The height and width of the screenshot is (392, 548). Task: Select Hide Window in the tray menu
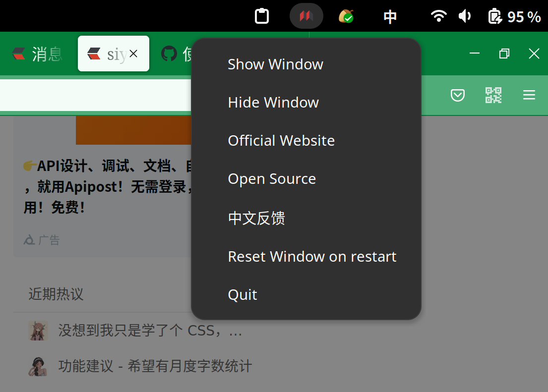[x=273, y=102]
